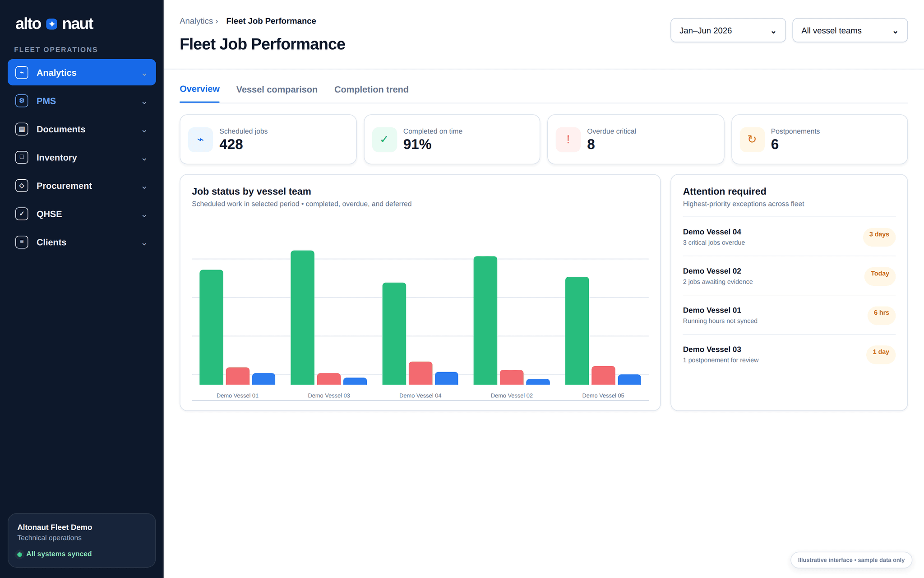The width and height of the screenshot is (924, 578).
Task: Click Demo Vessel 04 red overdue bar
Action: coord(420,373)
